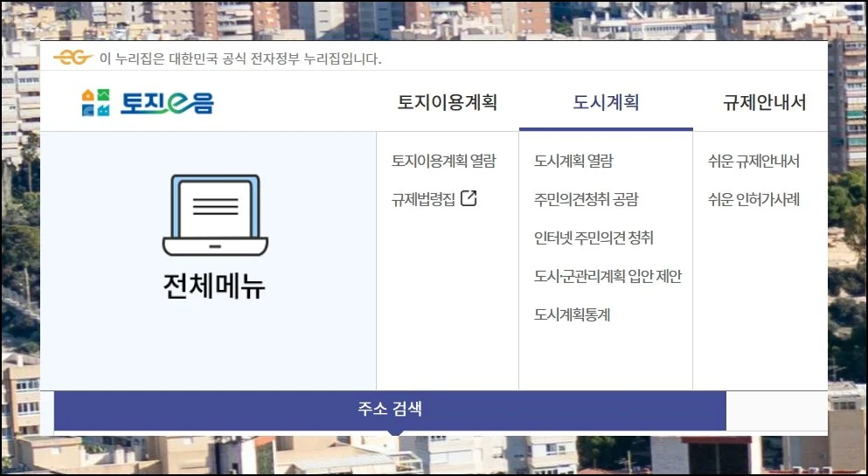Image resolution: width=868 pixels, height=476 pixels.
Task: Open the 규제안내서 top menu
Action: (x=764, y=102)
